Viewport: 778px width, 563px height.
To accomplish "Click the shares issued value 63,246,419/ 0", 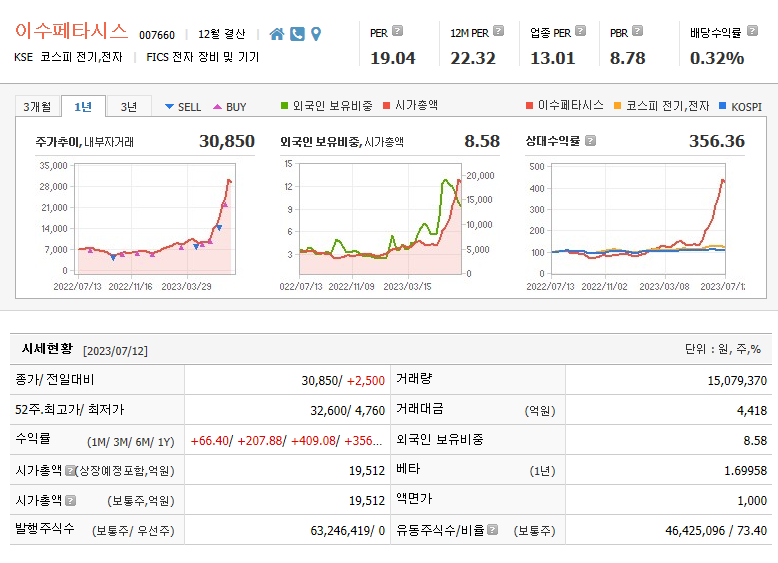I will (x=348, y=531).
